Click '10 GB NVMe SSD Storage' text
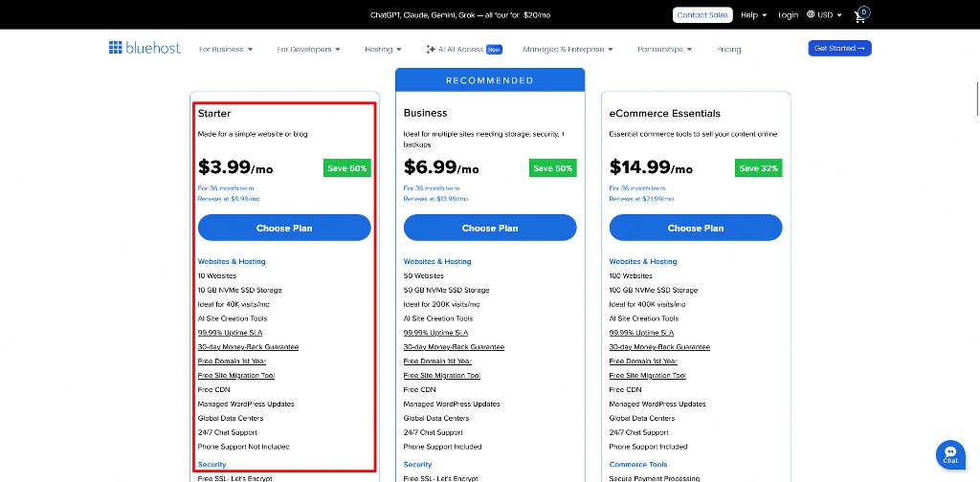 click(x=240, y=291)
